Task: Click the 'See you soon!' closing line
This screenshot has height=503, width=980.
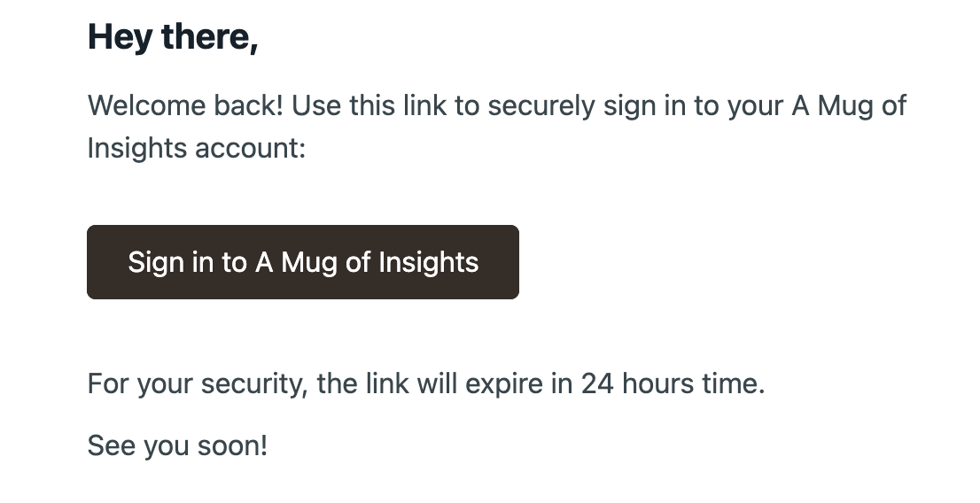Action: [x=177, y=445]
